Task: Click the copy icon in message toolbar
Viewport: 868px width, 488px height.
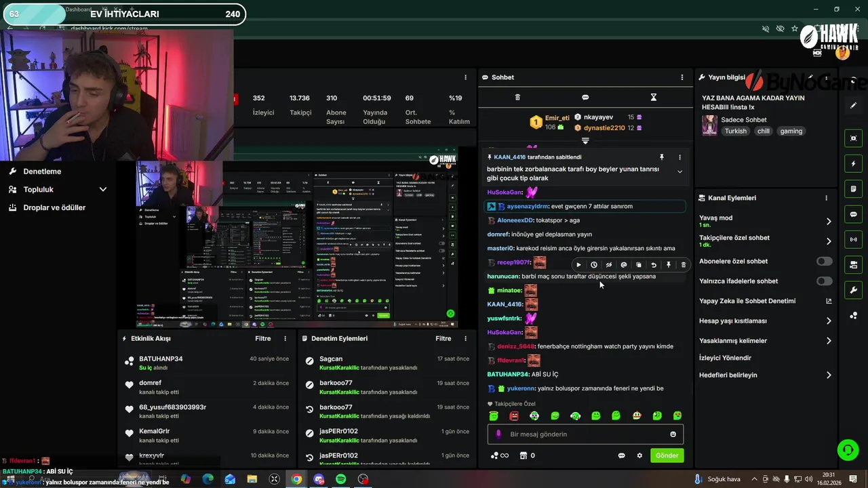Action: point(638,265)
